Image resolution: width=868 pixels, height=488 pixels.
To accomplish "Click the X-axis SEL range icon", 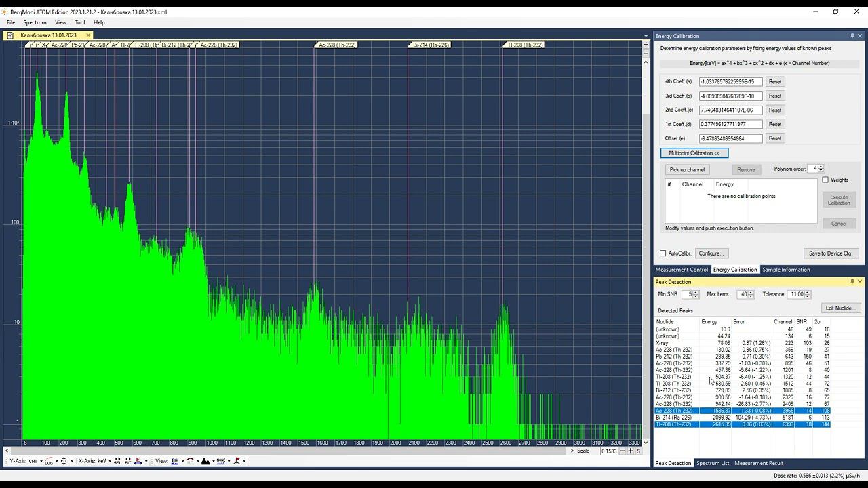I will click(x=117, y=461).
